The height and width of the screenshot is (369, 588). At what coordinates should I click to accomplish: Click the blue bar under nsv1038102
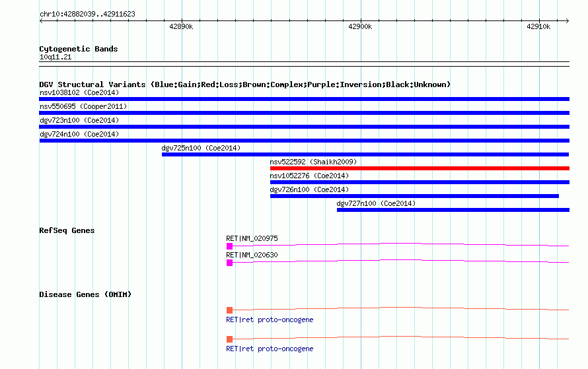point(304,99)
